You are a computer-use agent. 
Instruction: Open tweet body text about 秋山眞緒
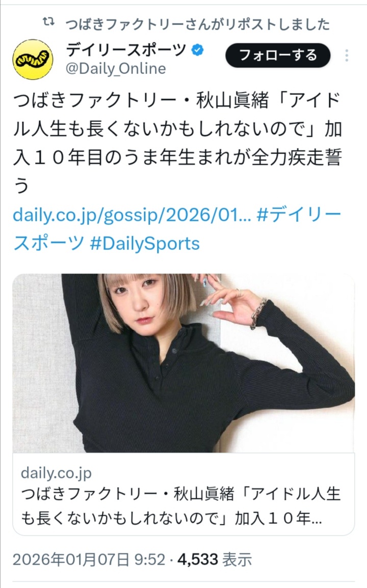coord(177,143)
